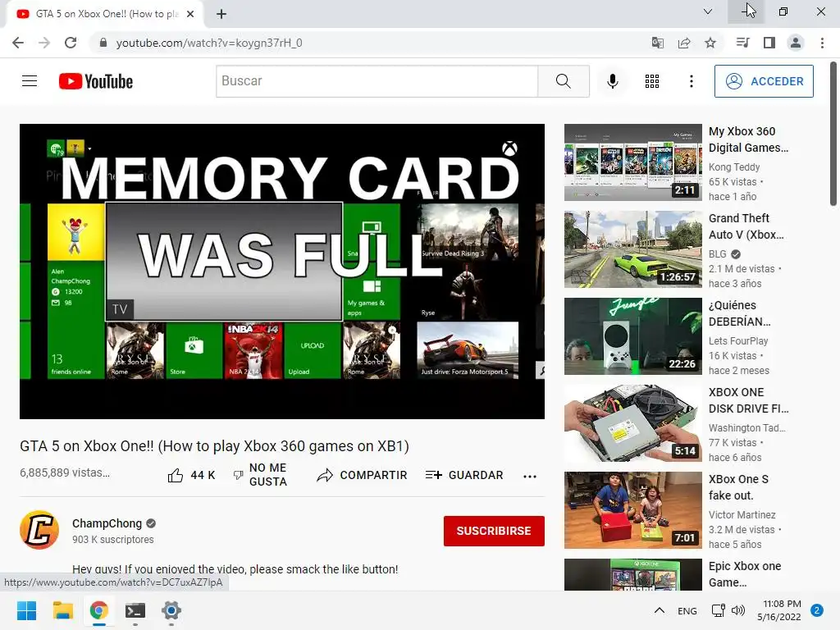The height and width of the screenshot is (630, 840).
Task: Click the address bar URL
Action: (209, 43)
